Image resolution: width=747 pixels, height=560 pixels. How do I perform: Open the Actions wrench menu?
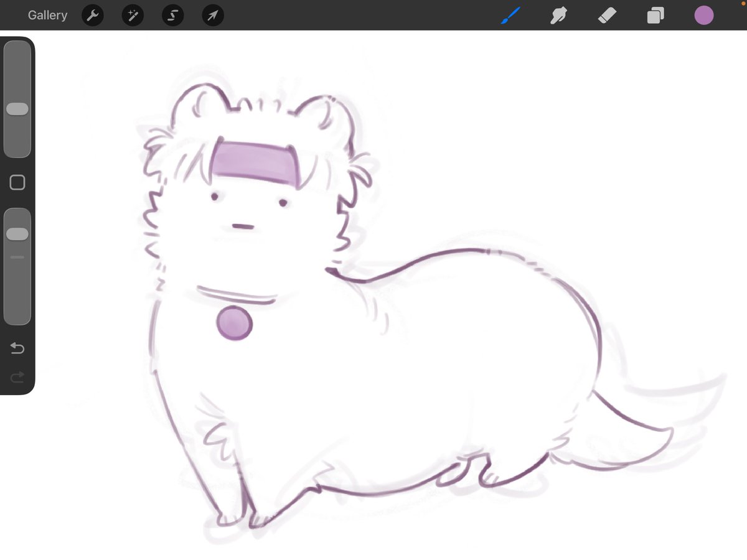(x=93, y=16)
